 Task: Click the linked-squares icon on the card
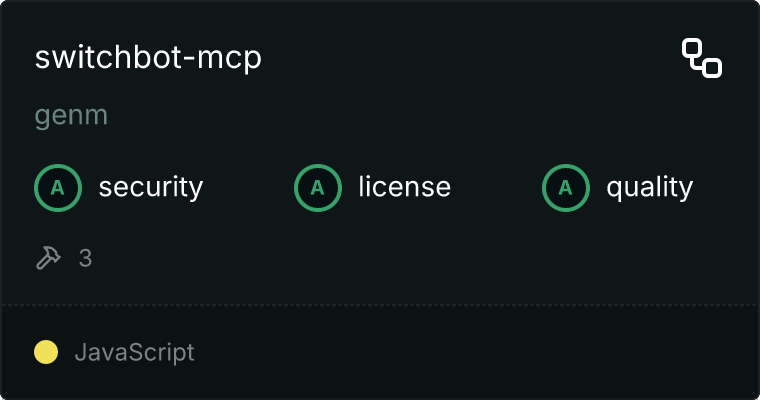click(x=702, y=58)
